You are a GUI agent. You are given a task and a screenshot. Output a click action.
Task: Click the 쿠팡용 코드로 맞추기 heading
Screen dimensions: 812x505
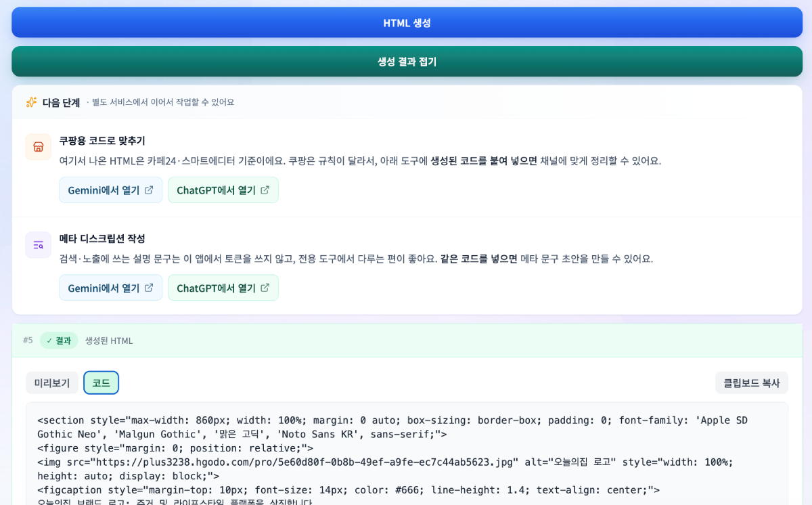(x=102, y=141)
